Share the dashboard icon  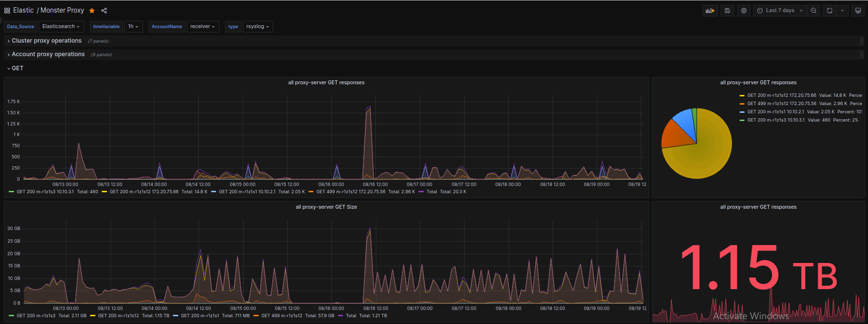tap(104, 11)
